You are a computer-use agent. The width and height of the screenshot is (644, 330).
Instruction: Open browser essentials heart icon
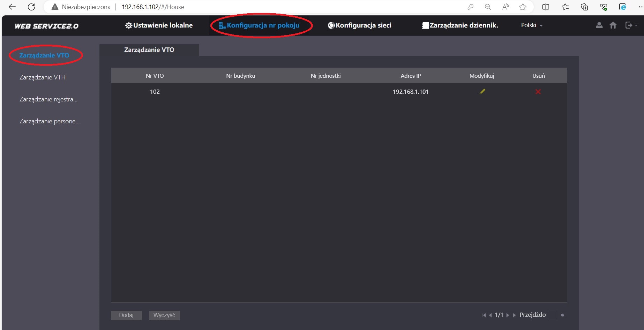604,7
